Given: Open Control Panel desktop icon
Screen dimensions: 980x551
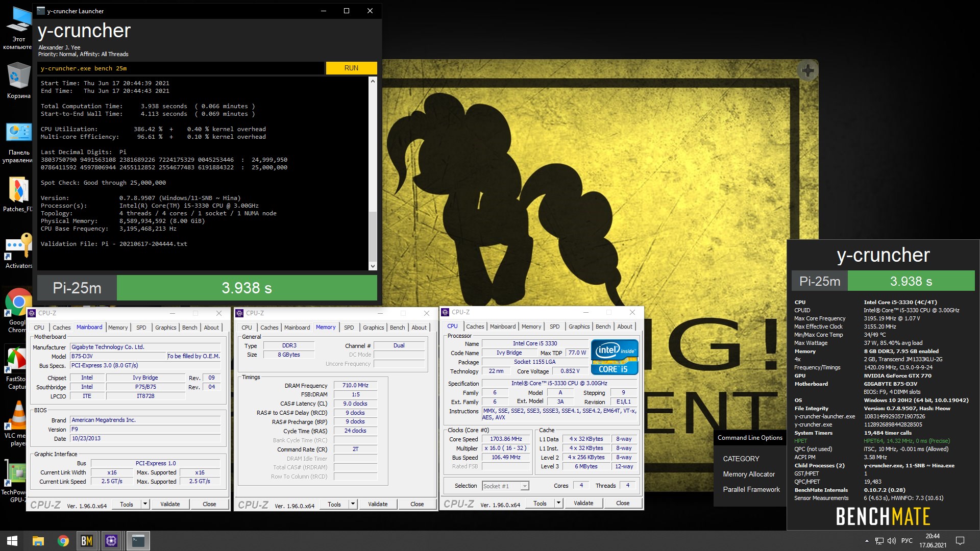Looking at the screenshot, I should (x=18, y=143).
